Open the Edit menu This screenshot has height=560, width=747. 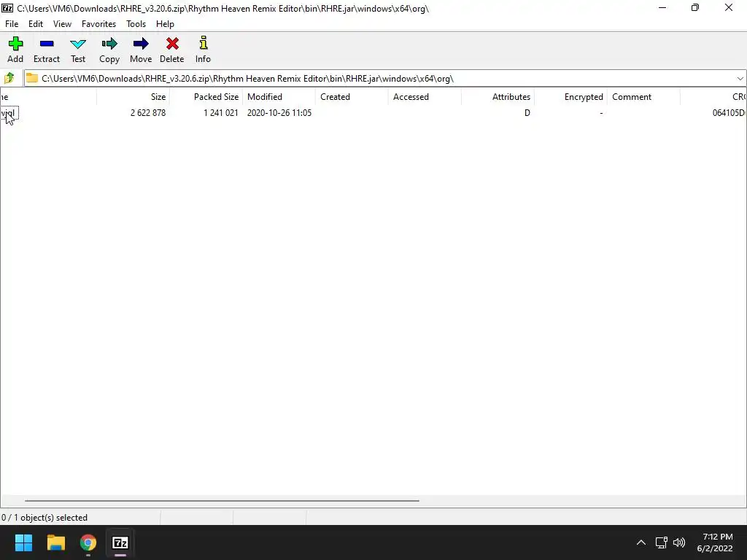click(x=36, y=24)
